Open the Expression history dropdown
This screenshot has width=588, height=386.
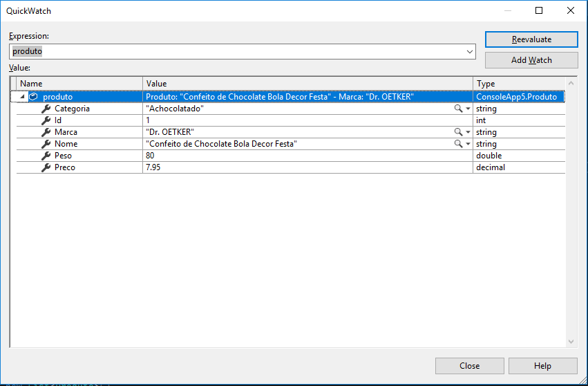coord(469,51)
